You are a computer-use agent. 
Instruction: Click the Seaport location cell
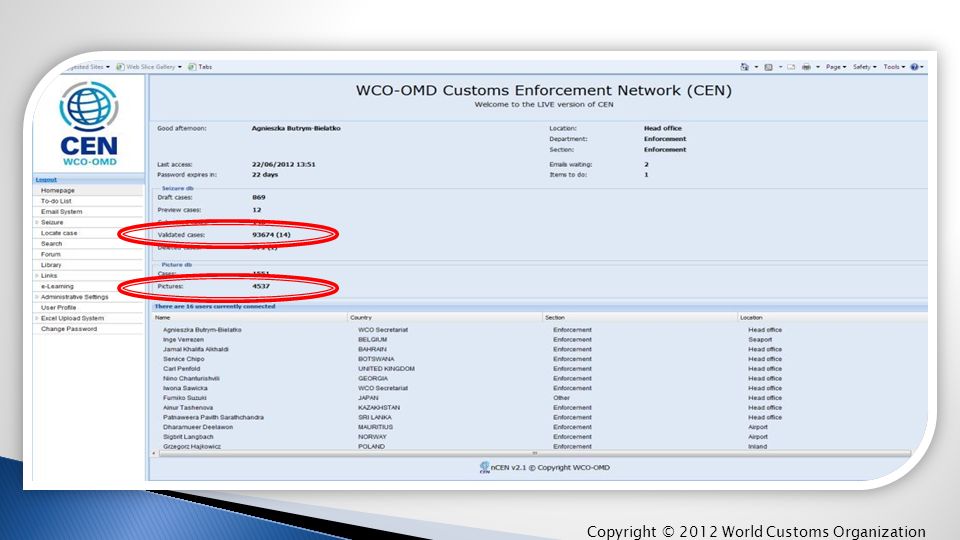[760, 340]
